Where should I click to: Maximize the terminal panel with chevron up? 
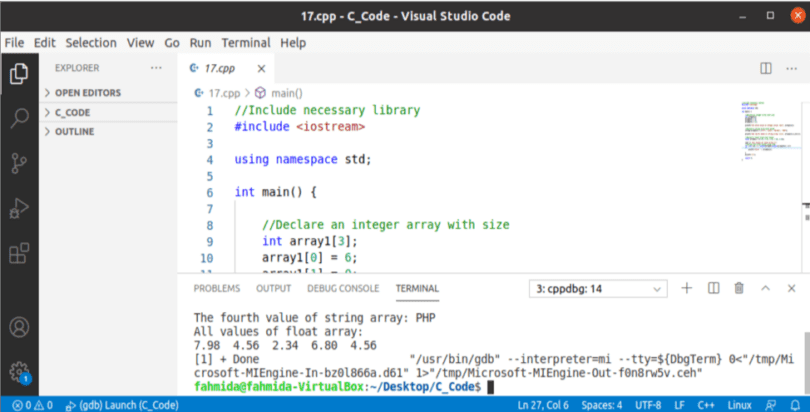[x=765, y=288]
